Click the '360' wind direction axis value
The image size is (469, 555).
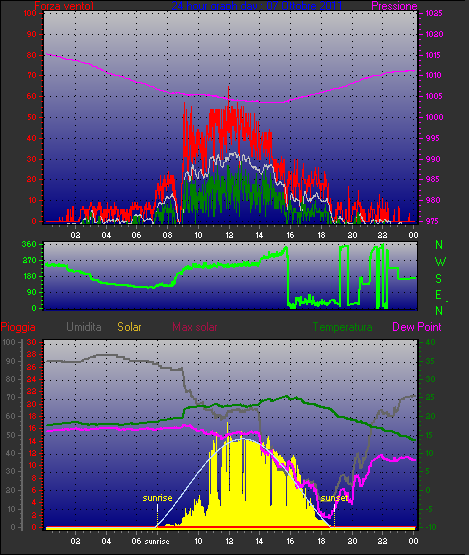[x=29, y=244]
